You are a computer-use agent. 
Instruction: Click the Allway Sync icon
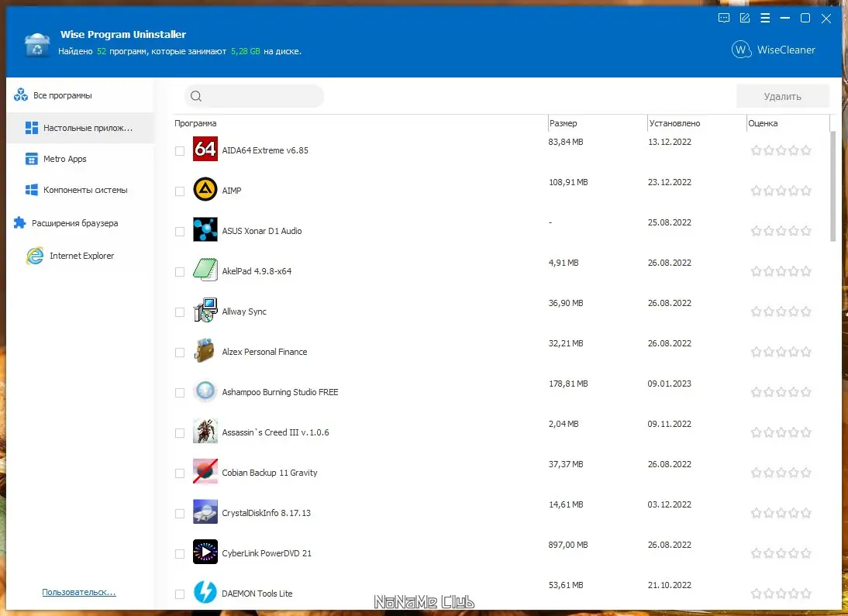tap(205, 310)
